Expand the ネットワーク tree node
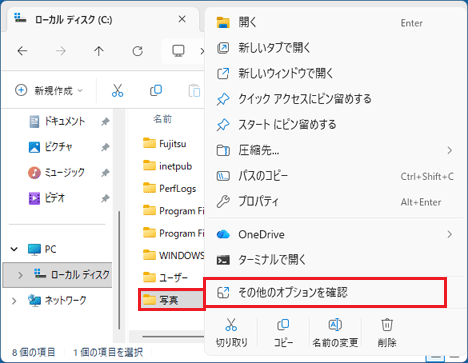Image resolution: width=468 pixels, height=363 pixels. click(14, 301)
